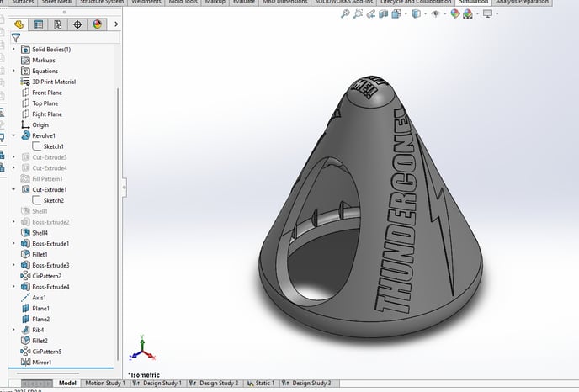Open the Design Study 1 tab
The image size is (579, 392).
coord(157,383)
